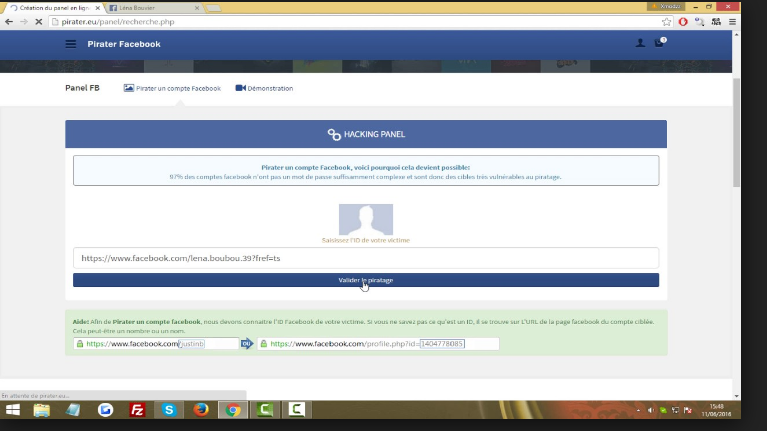Close the 'Création du panel' tab
The image size is (767, 431).
click(97, 8)
